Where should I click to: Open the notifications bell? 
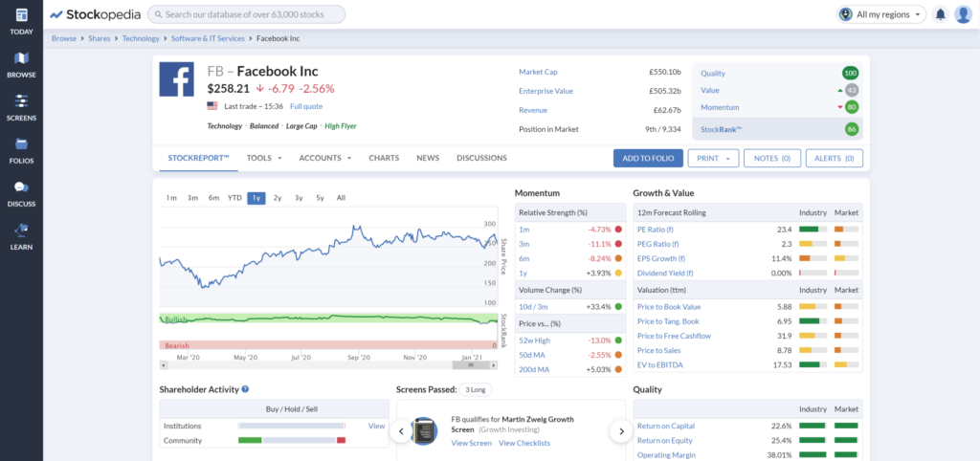point(940,14)
